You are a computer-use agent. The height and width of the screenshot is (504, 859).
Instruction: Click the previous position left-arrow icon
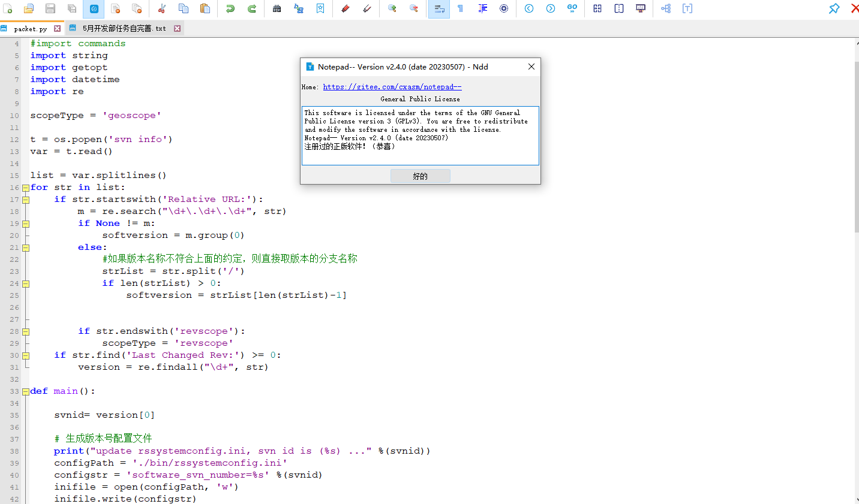(529, 8)
